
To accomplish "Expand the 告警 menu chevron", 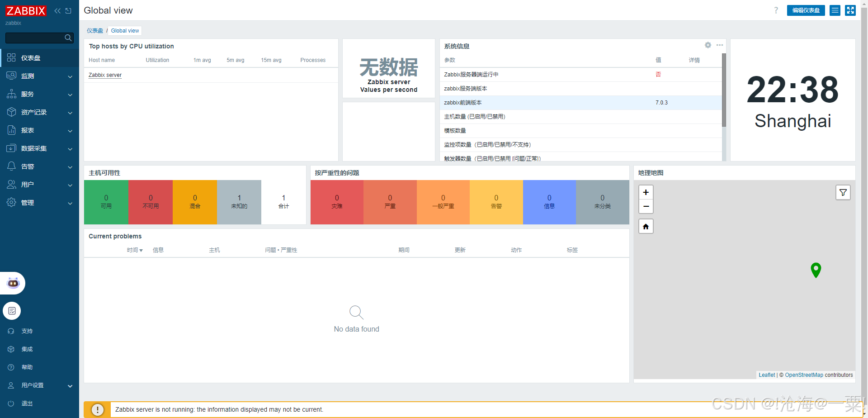I will tap(70, 167).
